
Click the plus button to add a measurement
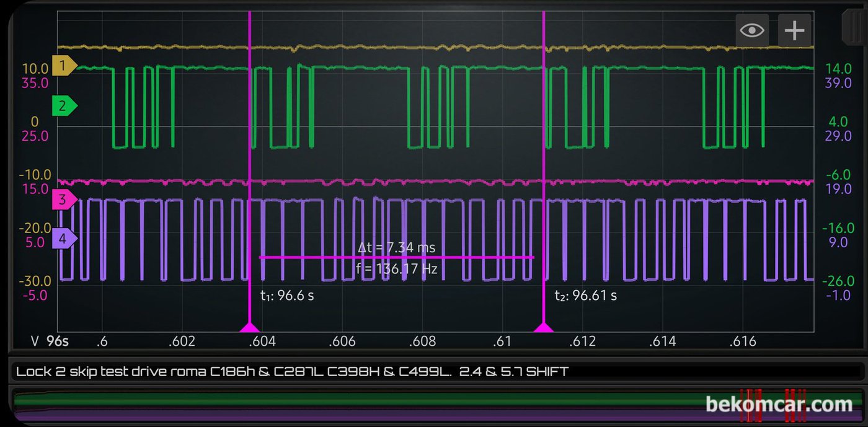tap(794, 30)
